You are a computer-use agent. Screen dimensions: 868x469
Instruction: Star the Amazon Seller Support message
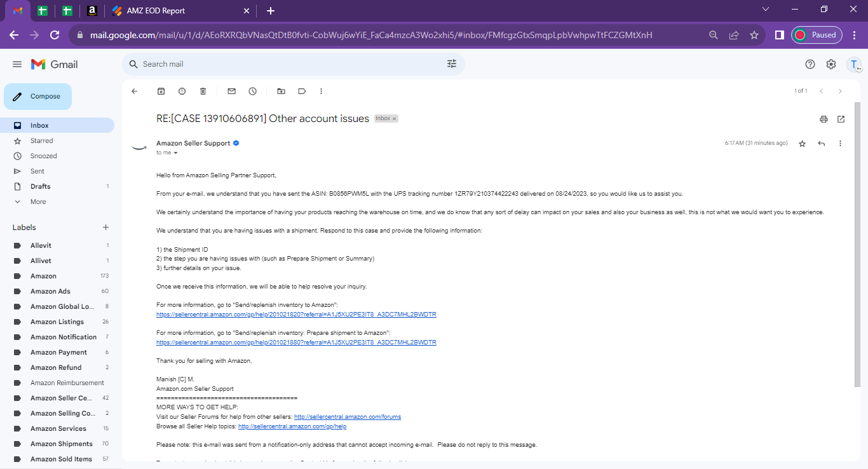click(x=803, y=144)
